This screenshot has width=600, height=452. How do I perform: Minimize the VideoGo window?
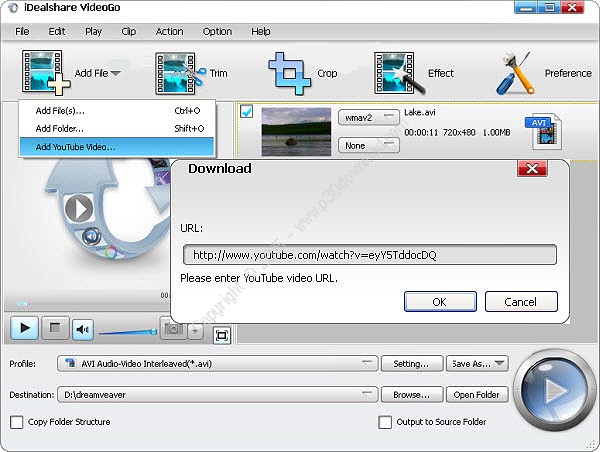click(x=525, y=7)
